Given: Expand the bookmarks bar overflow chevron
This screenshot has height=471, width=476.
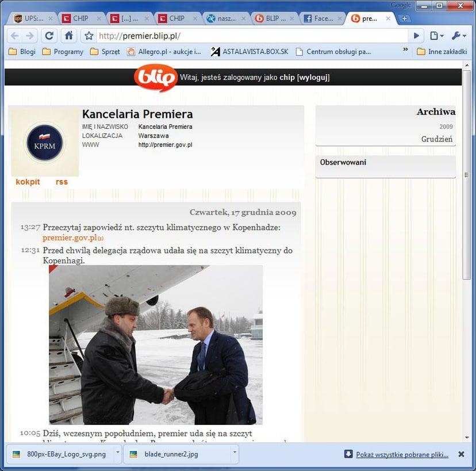Looking at the screenshot, I should tap(405, 51).
